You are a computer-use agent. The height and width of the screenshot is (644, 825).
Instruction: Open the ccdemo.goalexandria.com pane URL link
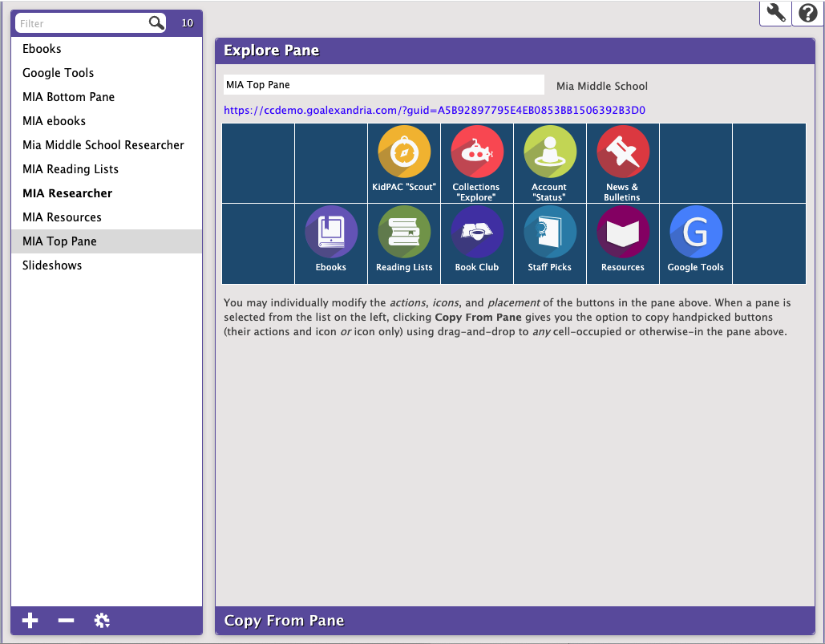coord(435,111)
